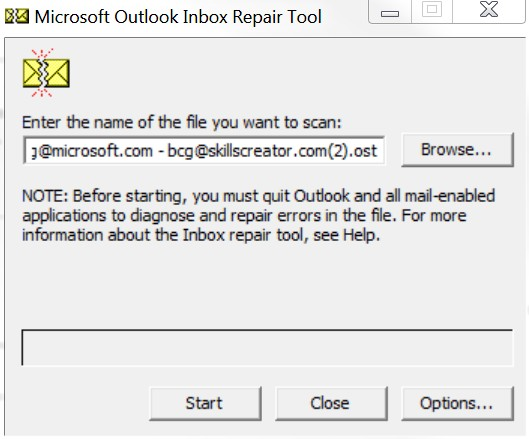Viewport: 529px width, 439px height.
Task: Click Browse... to choose a file to scan
Action: click(x=457, y=149)
